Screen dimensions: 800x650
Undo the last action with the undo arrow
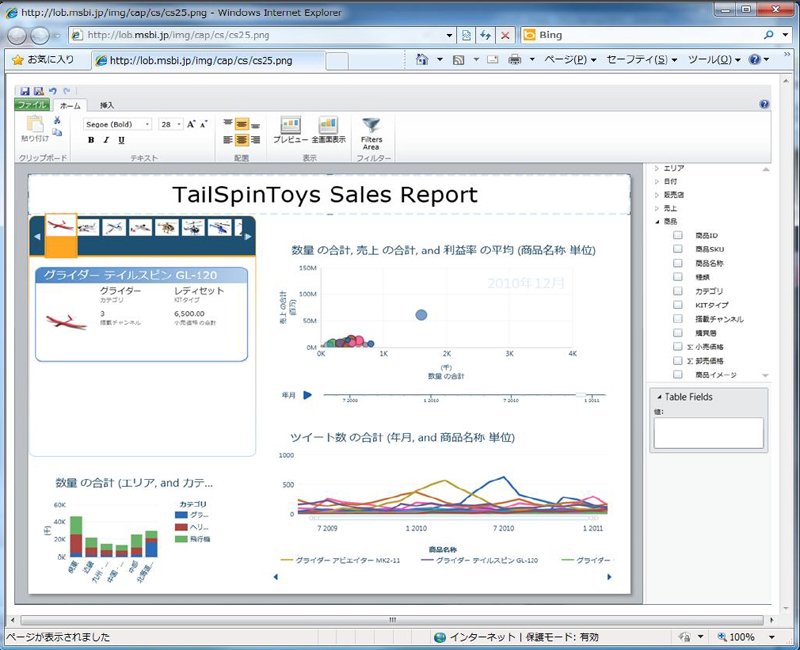pyautogui.click(x=53, y=91)
